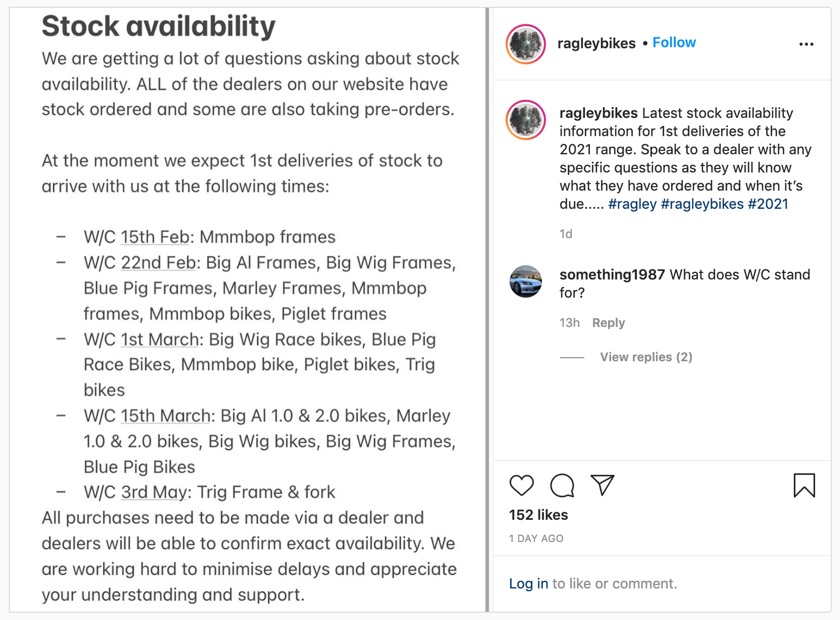Open something1987 commenter avatar

(x=526, y=282)
